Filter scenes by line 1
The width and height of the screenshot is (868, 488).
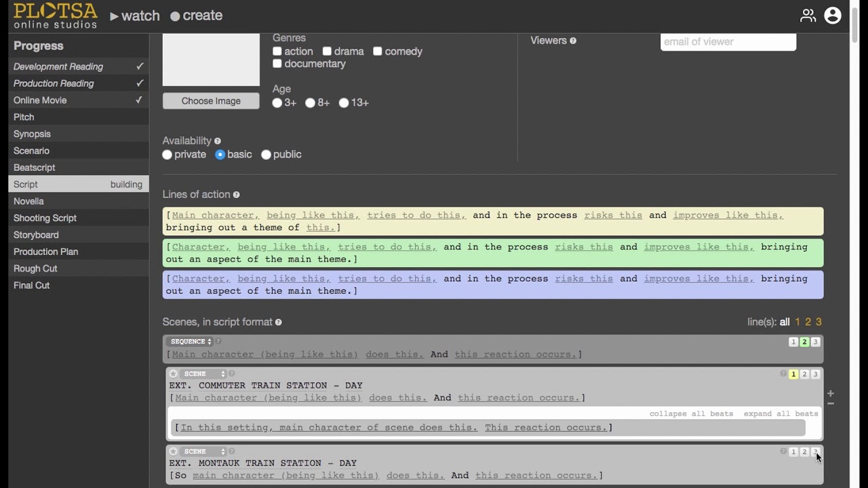[797, 323]
